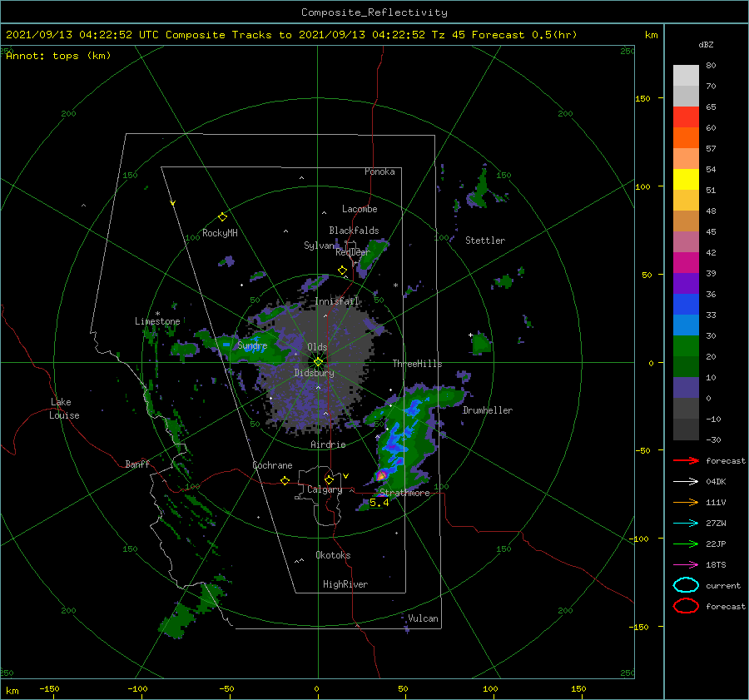Click the Stettler city label
This screenshot has height=700, width=749.
(485, 241)
